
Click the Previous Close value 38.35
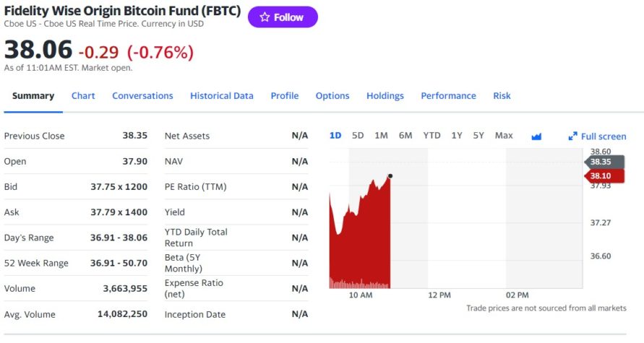click(134, 136)
